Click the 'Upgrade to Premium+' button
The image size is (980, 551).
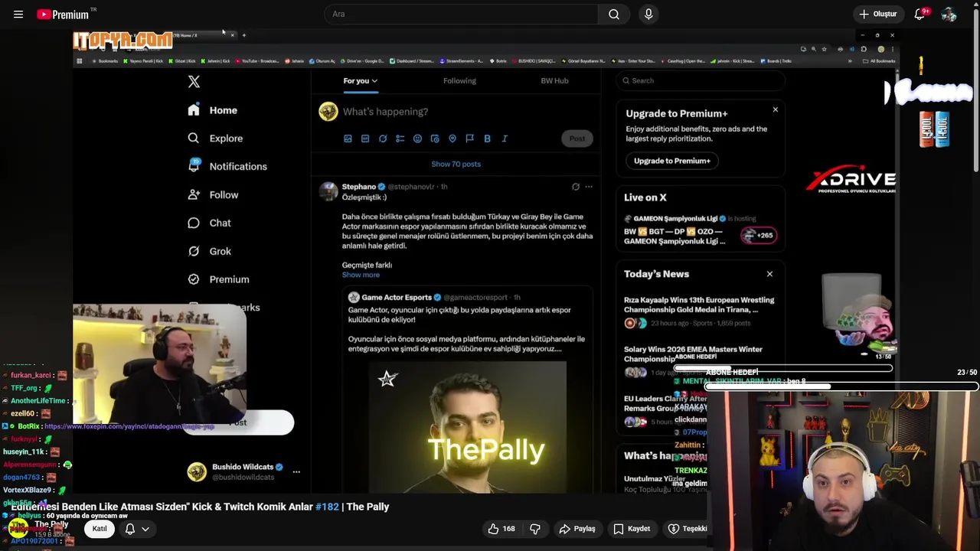coord(672,161)
